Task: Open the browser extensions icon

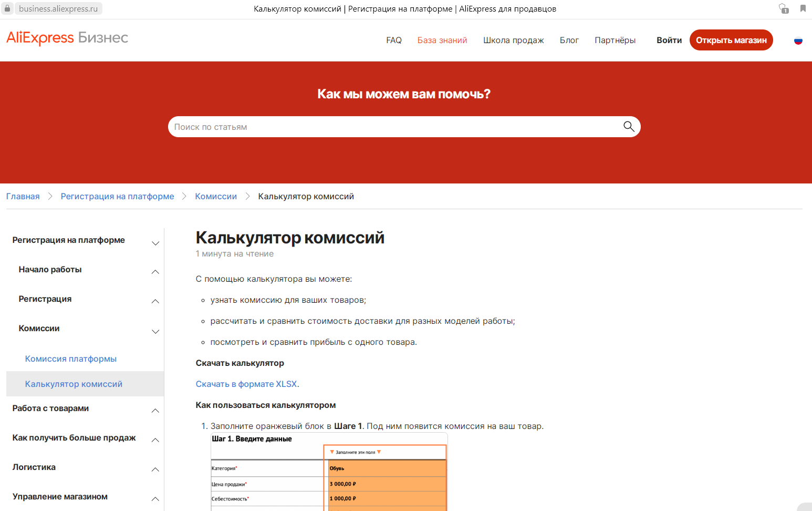Action: 784,8
